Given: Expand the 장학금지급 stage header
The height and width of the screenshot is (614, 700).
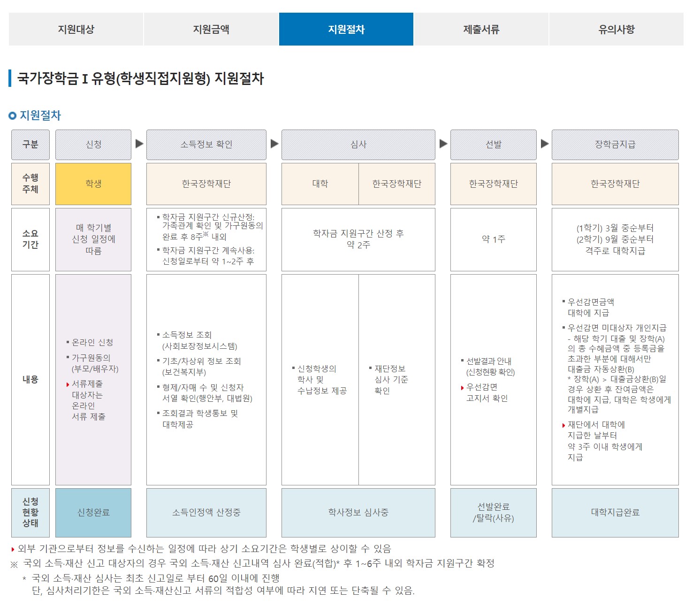Looking at the screenshot, I should [615, 145].
